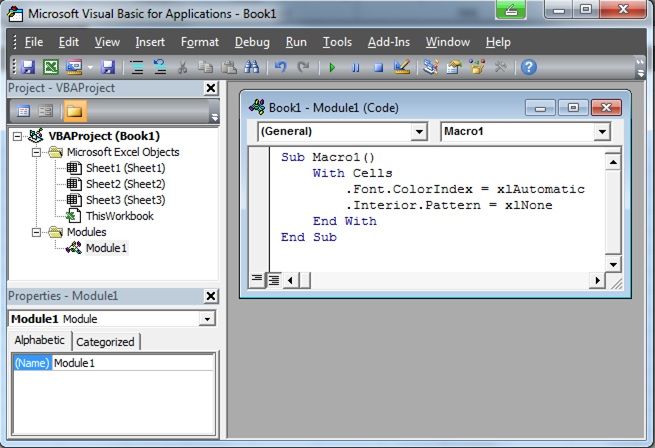Open the View menu
The width and height of the screenshot is (655, 448).
[107, 42]
